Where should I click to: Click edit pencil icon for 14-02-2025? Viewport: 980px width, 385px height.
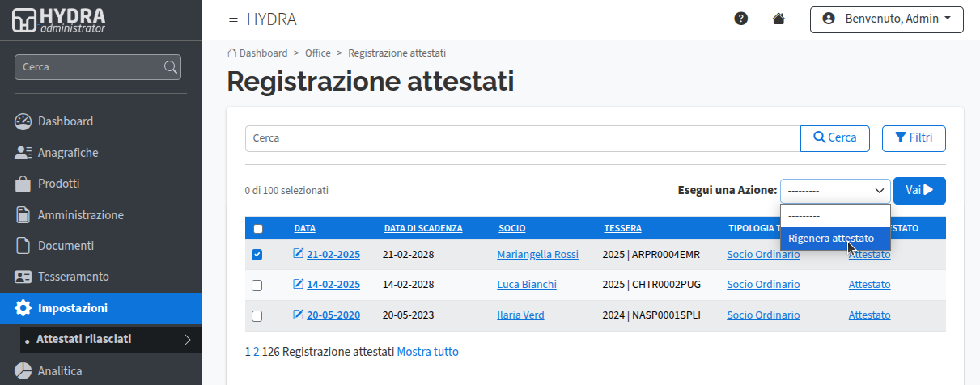299,284
